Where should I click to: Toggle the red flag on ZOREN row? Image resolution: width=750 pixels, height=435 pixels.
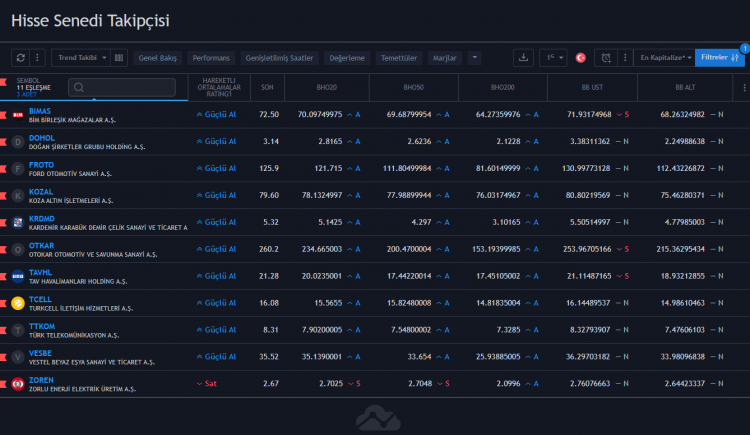click(3, 384)
